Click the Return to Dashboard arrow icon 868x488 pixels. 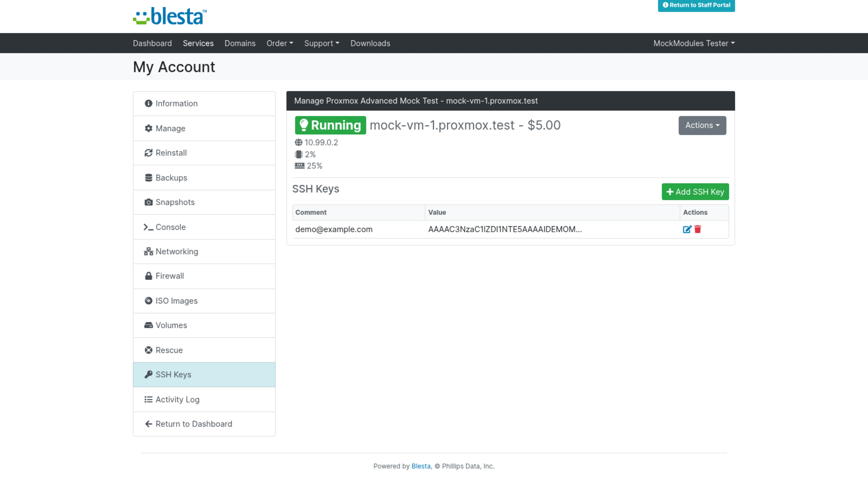(x=148, y=424)
